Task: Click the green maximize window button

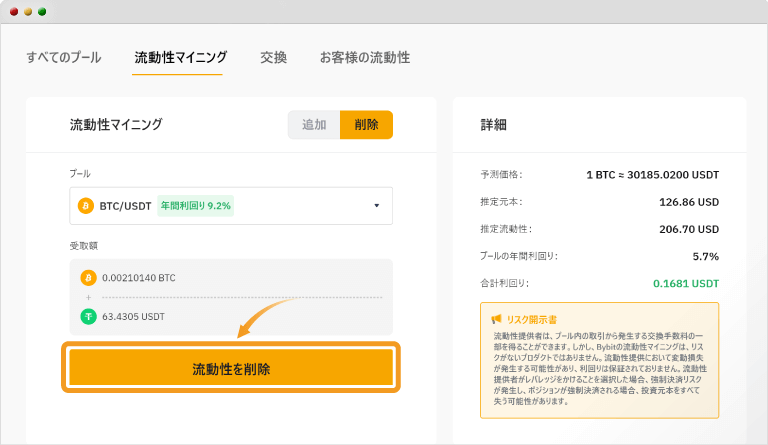Action: point(42,12)
